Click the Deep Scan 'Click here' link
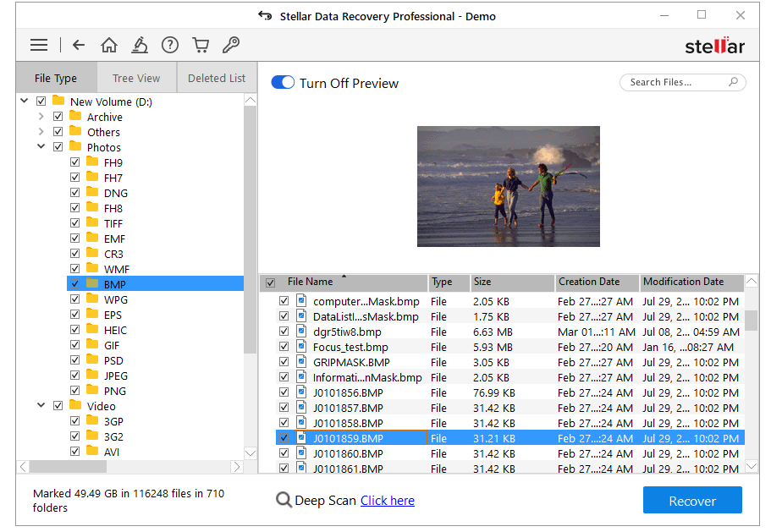 [x=388, y=501]
